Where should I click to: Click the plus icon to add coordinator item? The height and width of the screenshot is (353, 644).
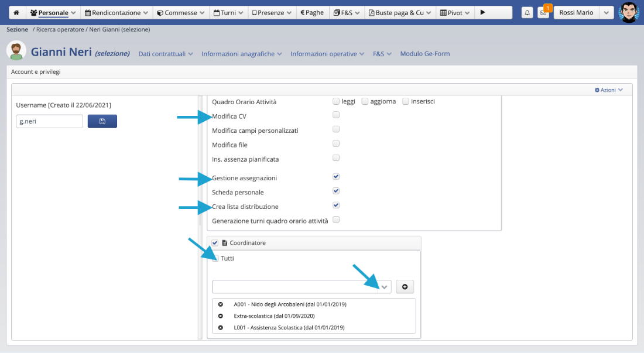(405, 287)
